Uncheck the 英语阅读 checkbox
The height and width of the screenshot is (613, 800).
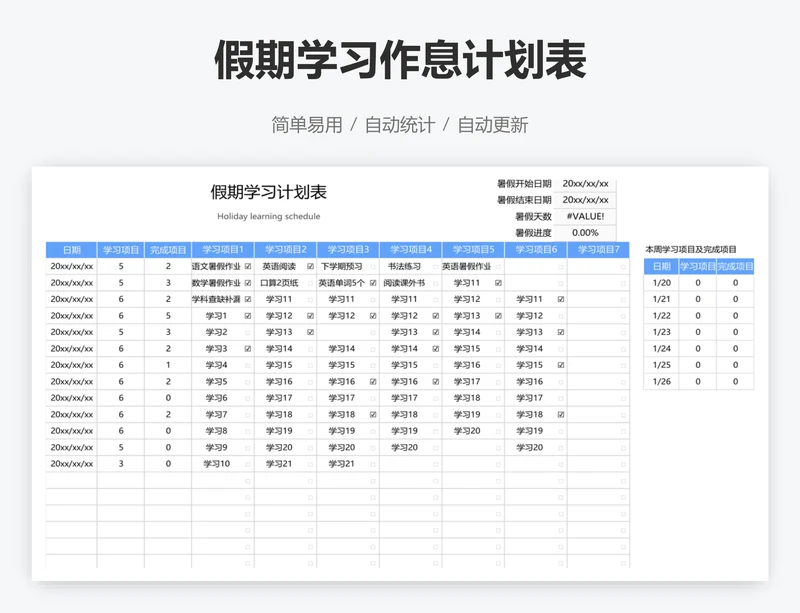310,266
